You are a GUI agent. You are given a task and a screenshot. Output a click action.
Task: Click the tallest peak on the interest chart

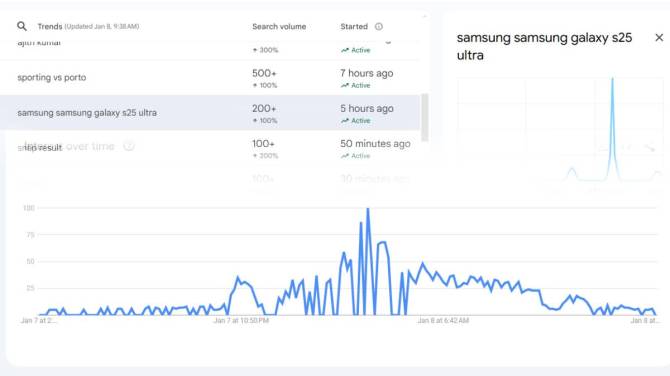[x=368, y=209]
